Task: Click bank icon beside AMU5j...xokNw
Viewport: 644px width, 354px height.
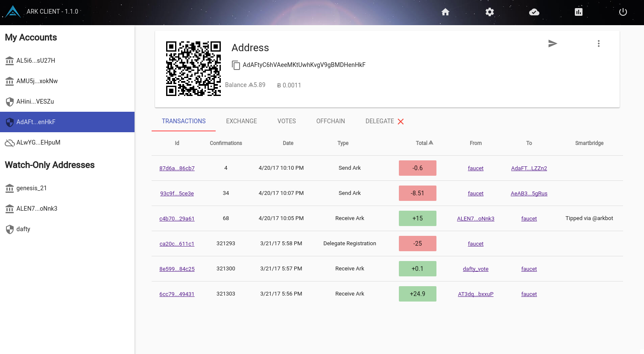Action: [9, 81]
